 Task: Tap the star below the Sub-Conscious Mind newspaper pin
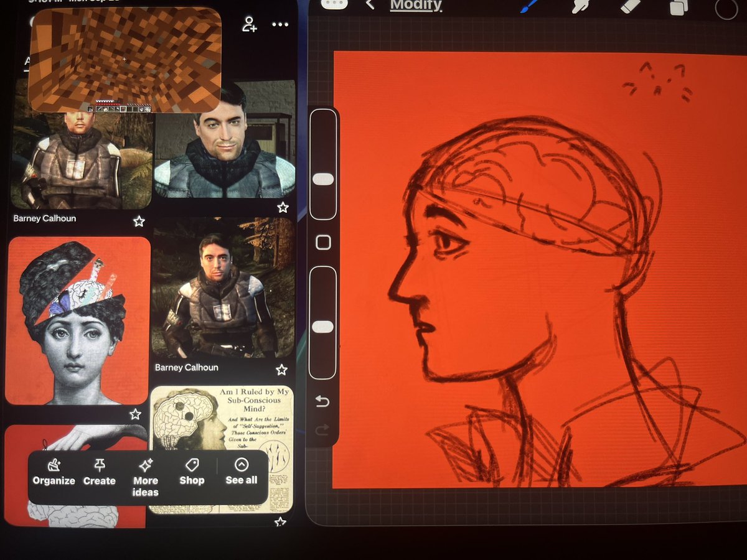pos(280,521)
